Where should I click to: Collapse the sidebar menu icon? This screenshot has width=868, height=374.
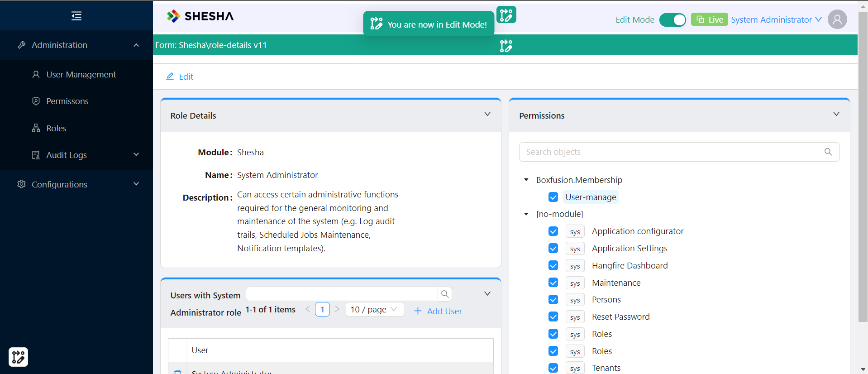tap(76, 16)
